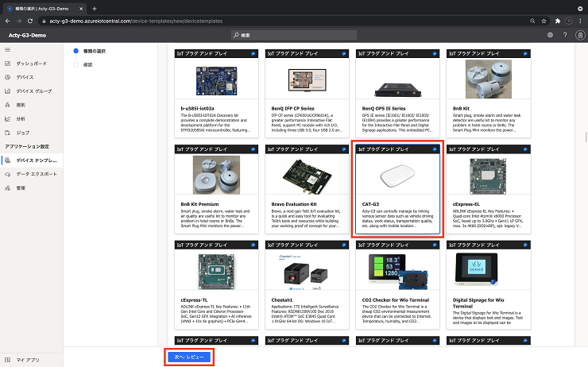Select the Digital Signage for Wio Terminal image

pyautogui.click(x=476, y=269)
